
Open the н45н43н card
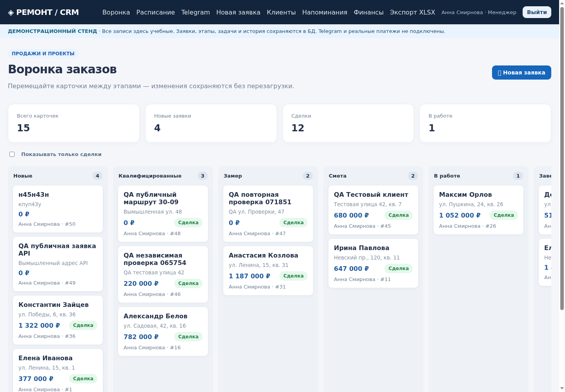pos(58,209)
